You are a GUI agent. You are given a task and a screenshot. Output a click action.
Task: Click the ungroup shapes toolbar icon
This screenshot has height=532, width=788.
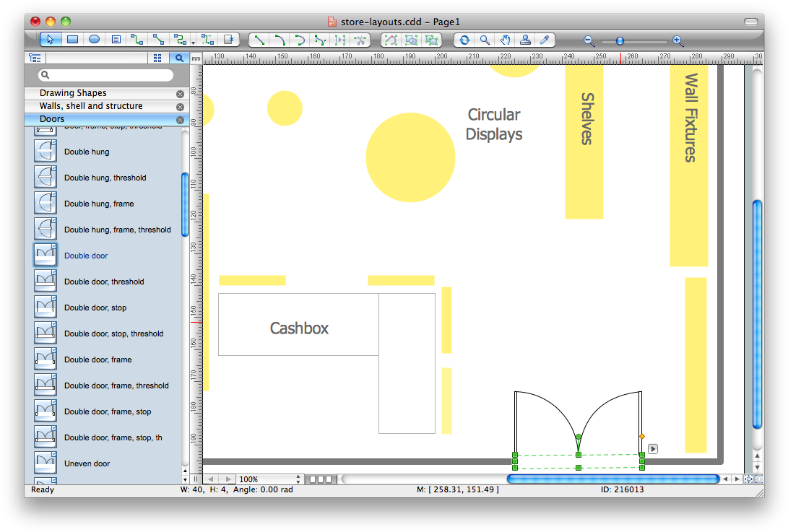(431, 40)
